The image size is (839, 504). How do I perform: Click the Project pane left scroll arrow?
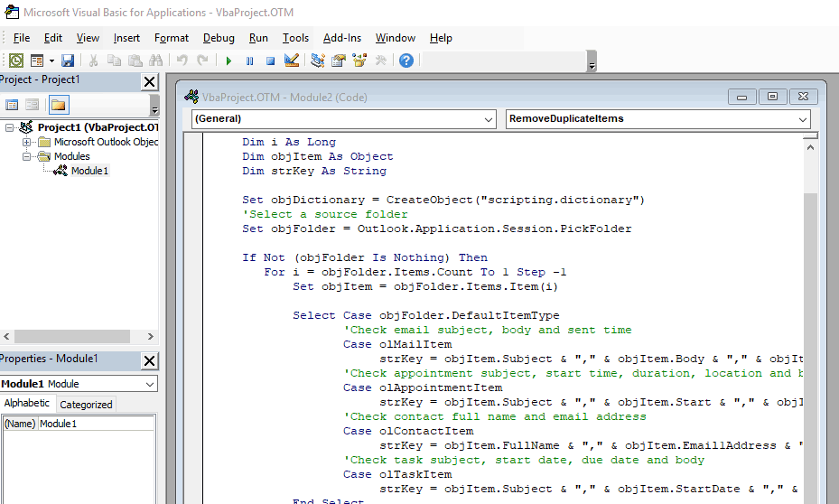point(6,337)
